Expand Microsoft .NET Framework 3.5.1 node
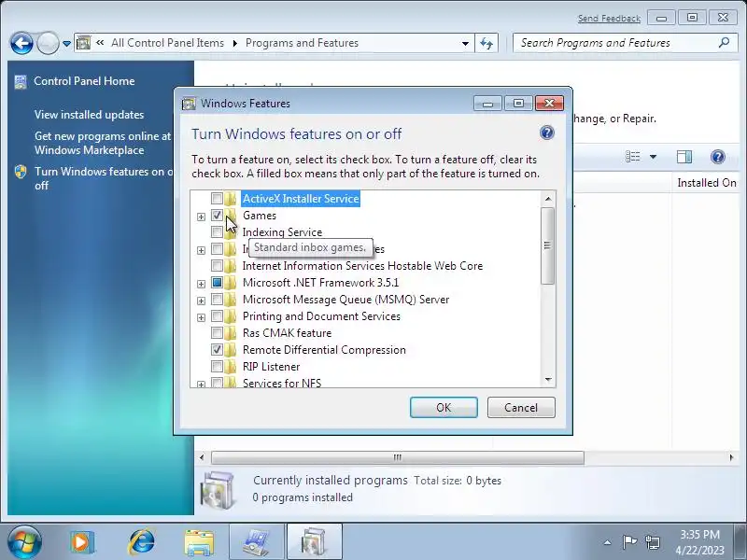Viewport: 747px width, 560px height. click(x=201, y=284)
